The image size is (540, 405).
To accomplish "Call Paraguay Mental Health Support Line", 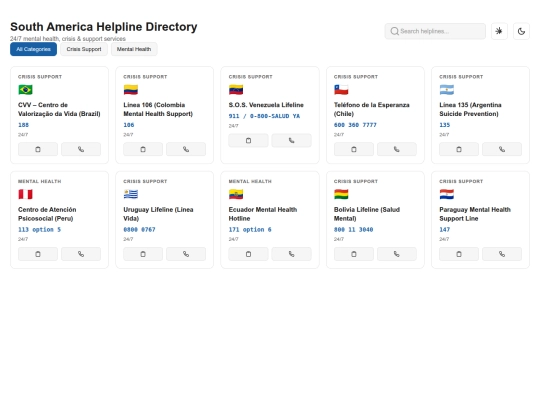I will 502,254.
